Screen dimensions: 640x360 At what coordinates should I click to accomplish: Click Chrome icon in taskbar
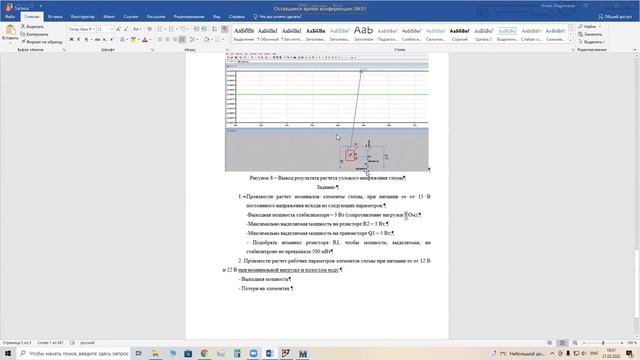click(x=204, y=353)
